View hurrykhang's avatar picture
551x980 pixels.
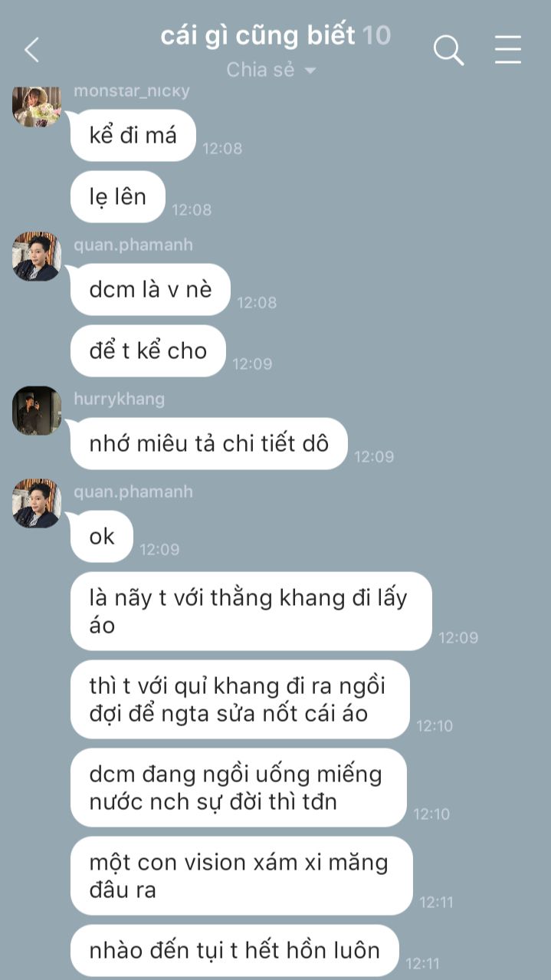coord(37,410)
